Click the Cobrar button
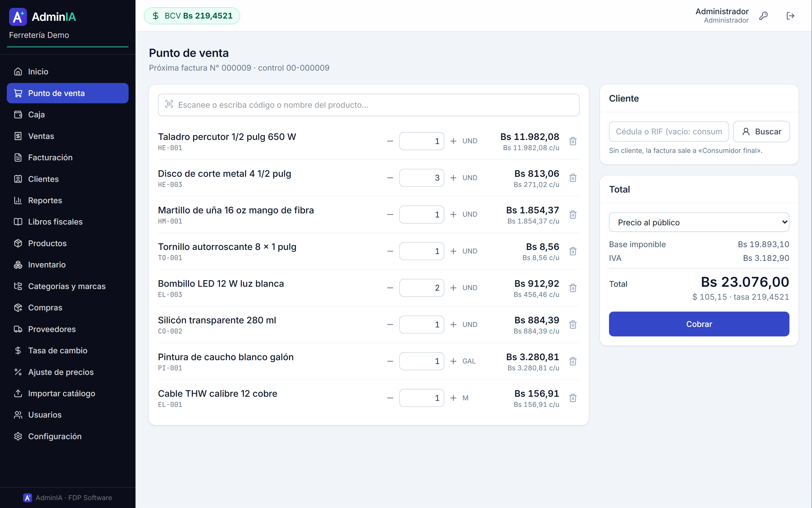812x508 pixels. [x=699, y=324]
